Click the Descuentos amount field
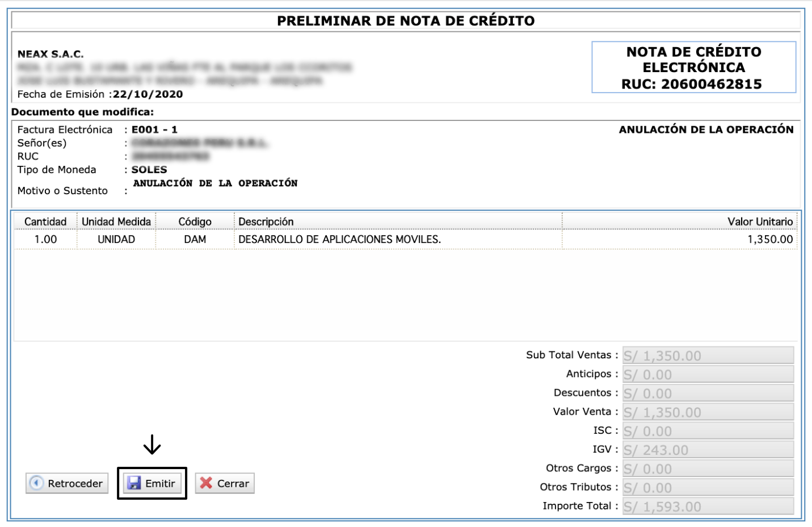 (708, 393)
